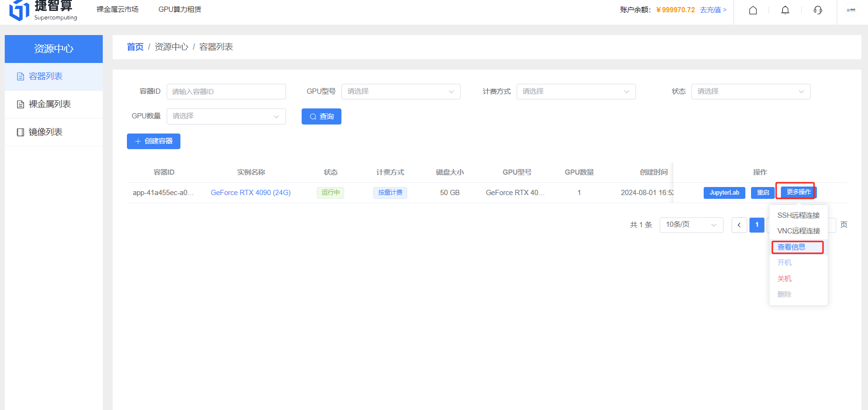Choose 查看信息 from menu
The width and height of the screenshot is (868, 410).
pyautogui.click(x=798, y=247)
